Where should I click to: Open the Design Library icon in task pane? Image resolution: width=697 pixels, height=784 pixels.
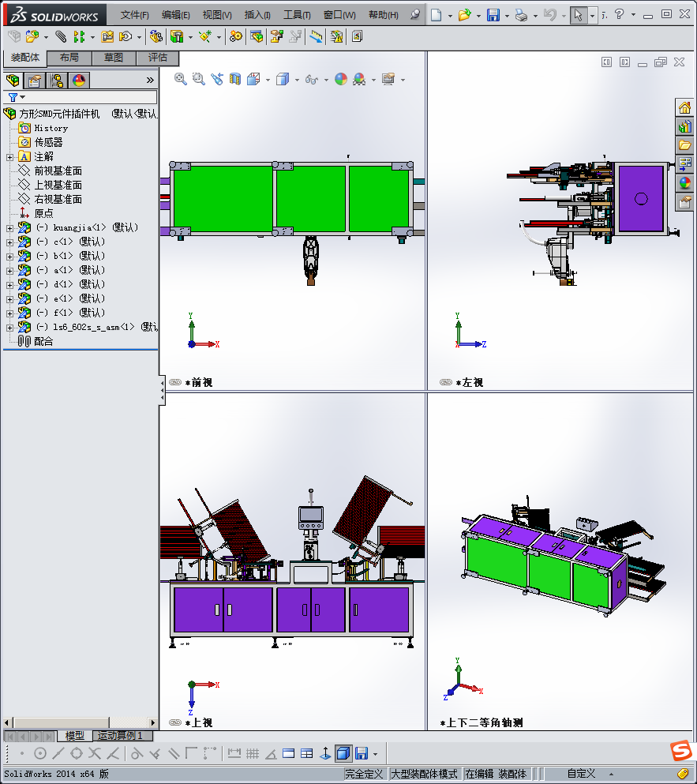pos(684,126)
